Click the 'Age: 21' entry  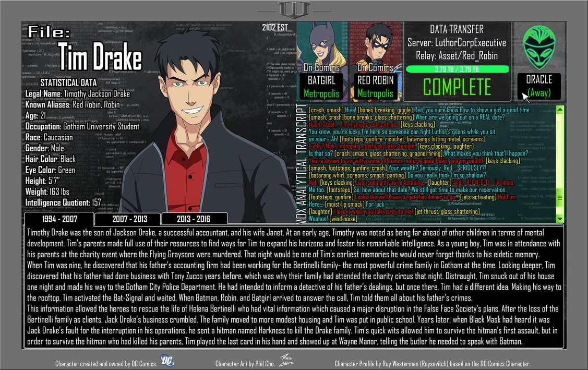pyautogui.click(x=35, y=115)
